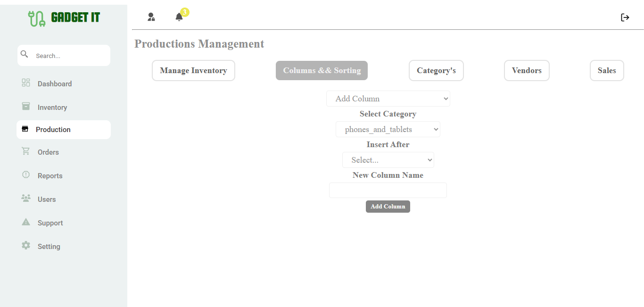Screen dimensions: 644x307
Task: Switch to the Manage Inventory tab
Action: tap(193, 71)
